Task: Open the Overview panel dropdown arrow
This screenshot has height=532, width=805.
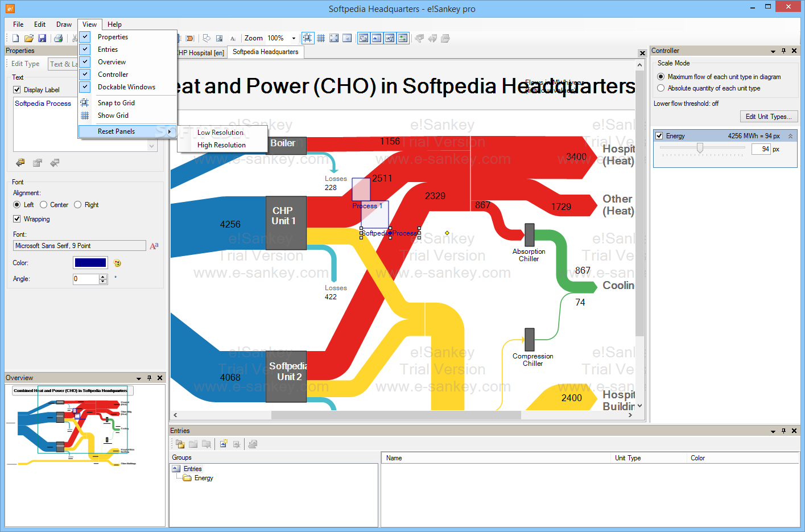Action: [139, 378]
